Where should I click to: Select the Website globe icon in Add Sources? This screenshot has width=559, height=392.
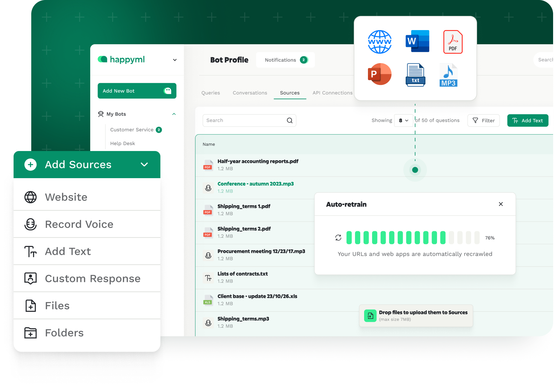coord(30,197)
